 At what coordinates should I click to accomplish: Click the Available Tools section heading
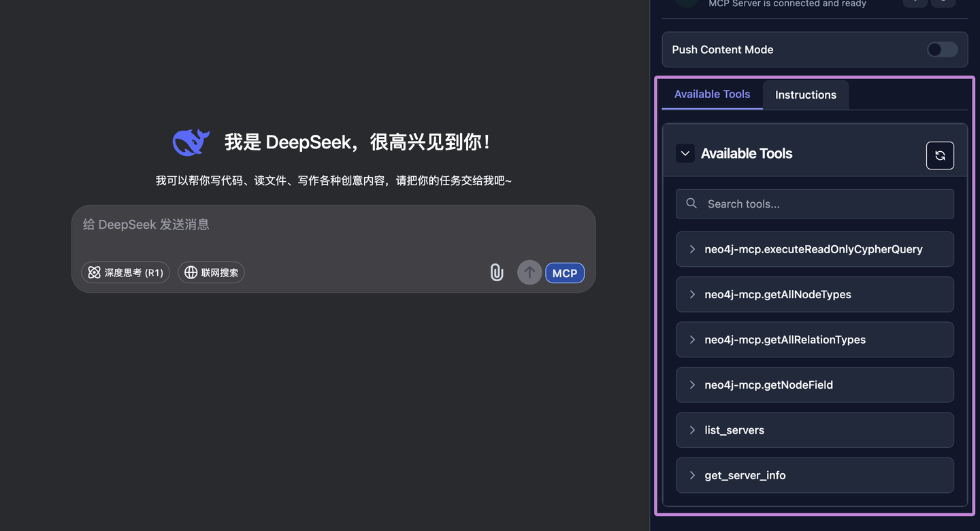point(747,153)
